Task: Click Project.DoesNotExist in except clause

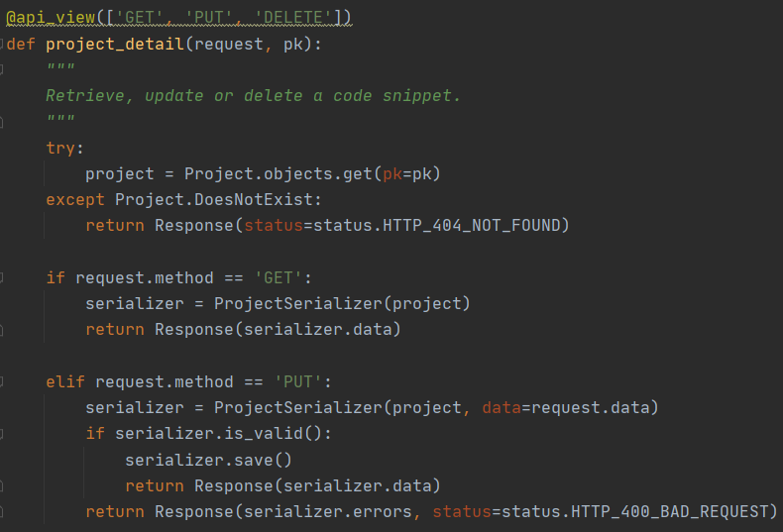Action: 214,200
